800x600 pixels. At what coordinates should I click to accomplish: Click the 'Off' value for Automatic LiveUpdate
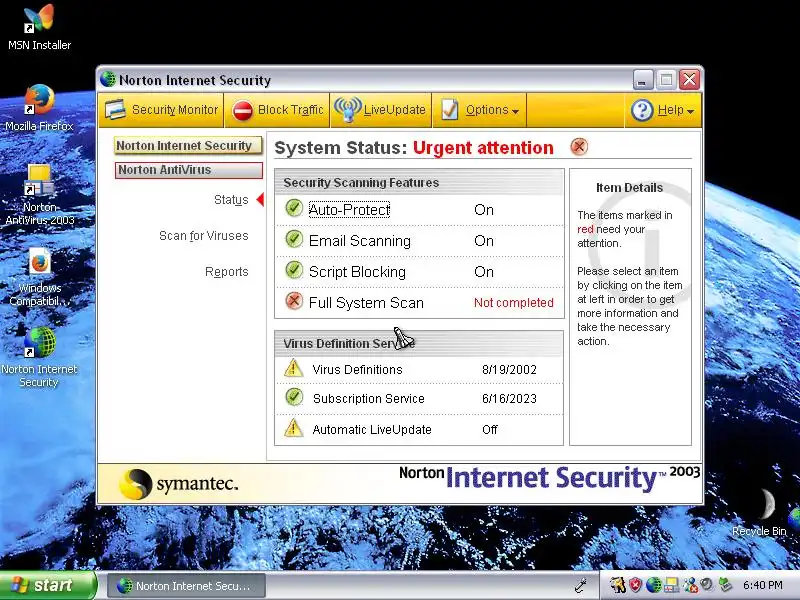click(x=490, y=430)
